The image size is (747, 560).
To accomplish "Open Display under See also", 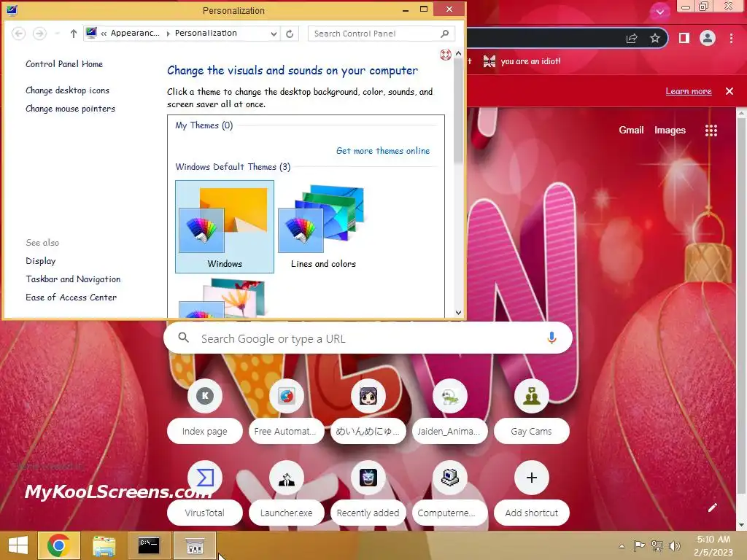I will pos(41,261).
